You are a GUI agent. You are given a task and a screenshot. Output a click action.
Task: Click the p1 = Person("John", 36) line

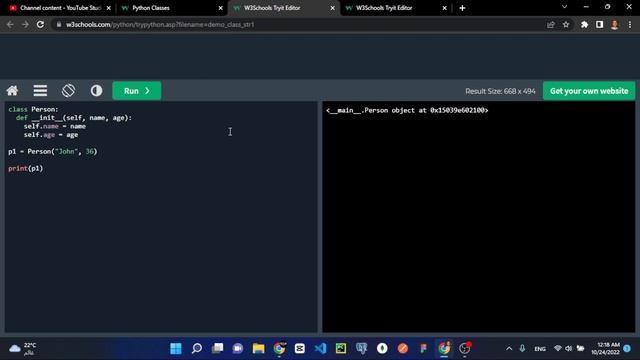(53, 151)
